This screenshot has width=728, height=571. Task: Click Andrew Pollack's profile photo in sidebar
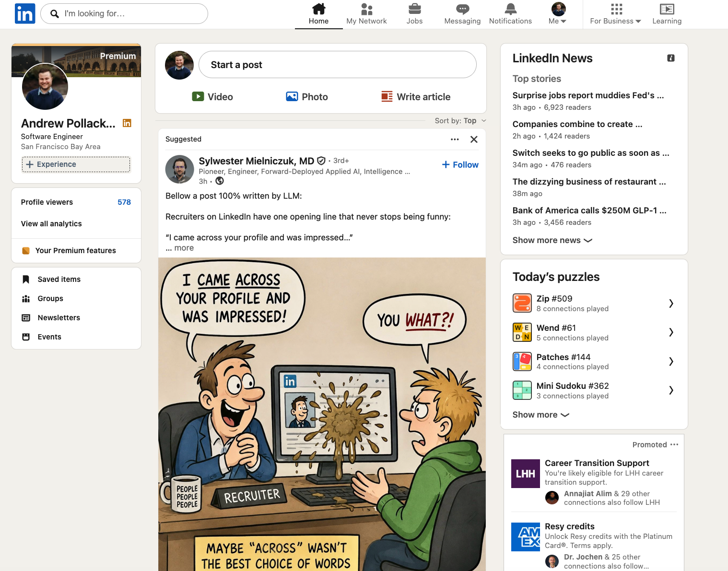tap(45, 86)
